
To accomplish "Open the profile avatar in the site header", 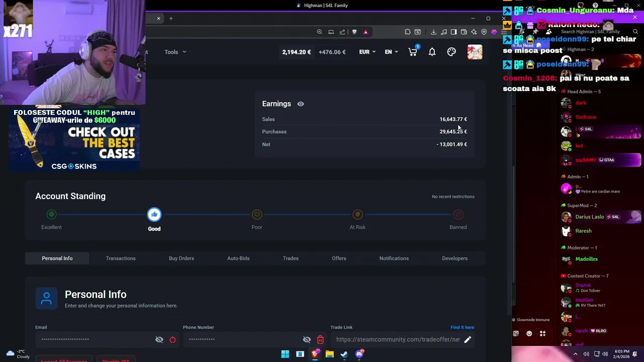I will [x=474, y=52].
